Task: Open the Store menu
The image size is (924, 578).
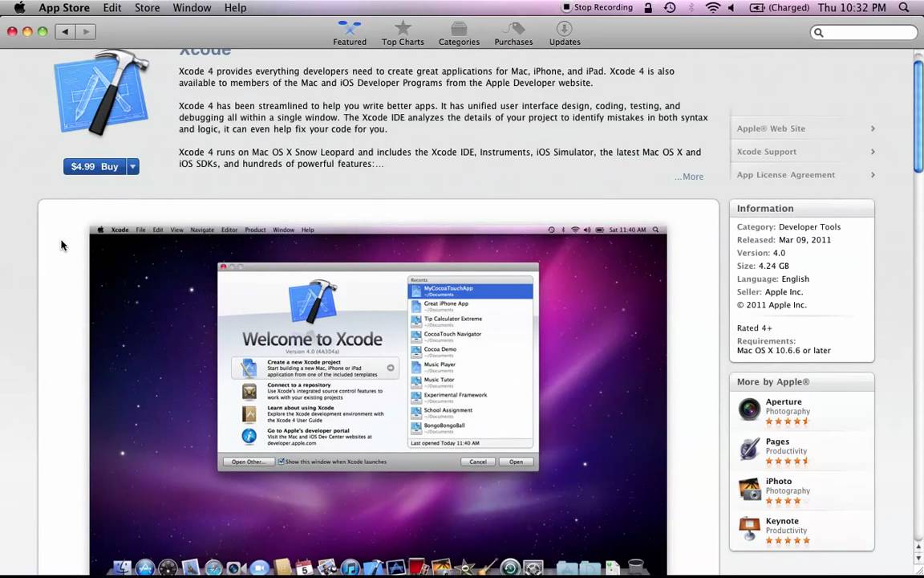Action: (147, 8)
